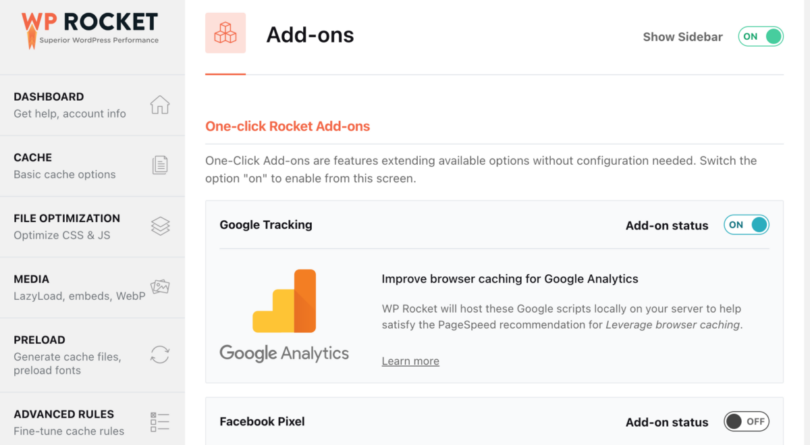Click the Cache document icon
Screen dimensions: 810x445
coord(160,165)
